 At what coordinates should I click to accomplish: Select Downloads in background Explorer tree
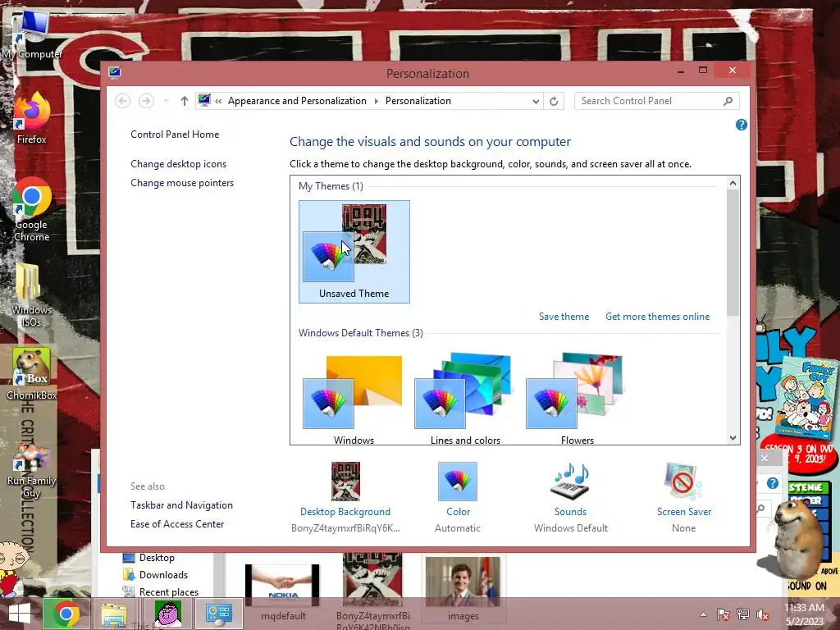(x=156, y=575)
